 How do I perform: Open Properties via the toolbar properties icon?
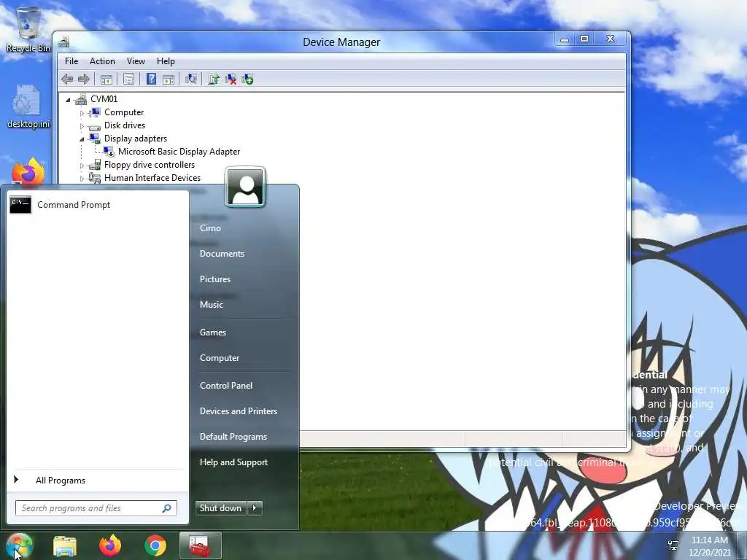click(x=128, y=79)
